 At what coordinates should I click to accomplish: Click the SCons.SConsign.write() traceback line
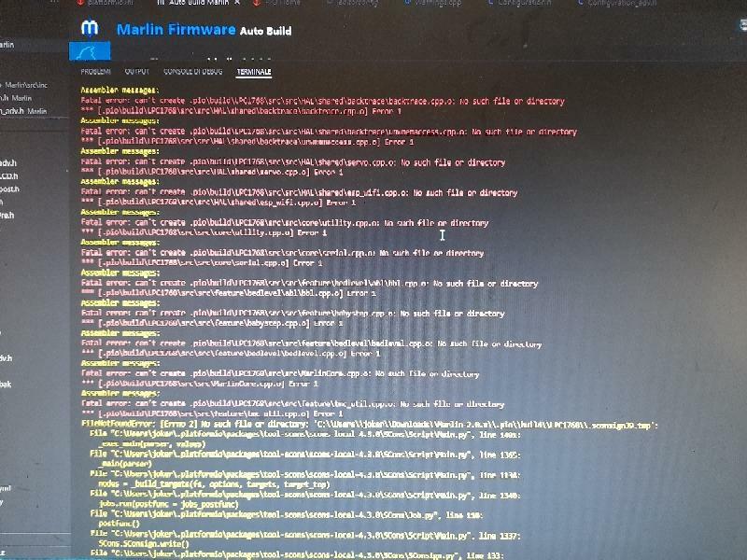click(144, 544)
